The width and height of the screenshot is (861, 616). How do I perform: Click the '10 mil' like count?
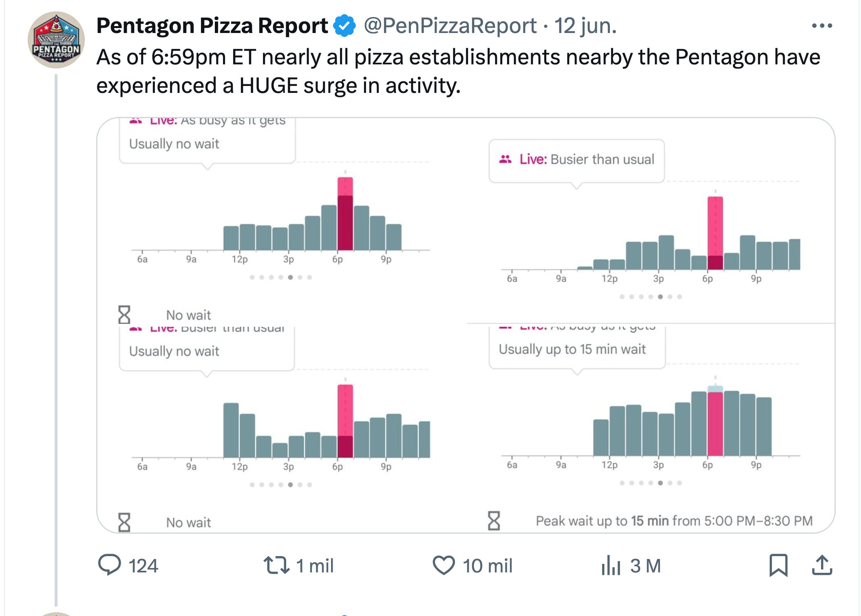[x=488, y=566]
